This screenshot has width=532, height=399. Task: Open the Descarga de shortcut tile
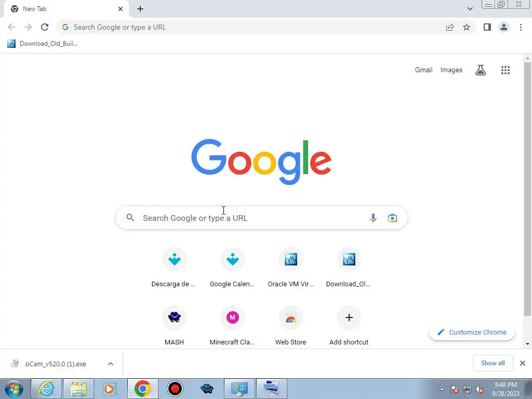coord(174,268)
